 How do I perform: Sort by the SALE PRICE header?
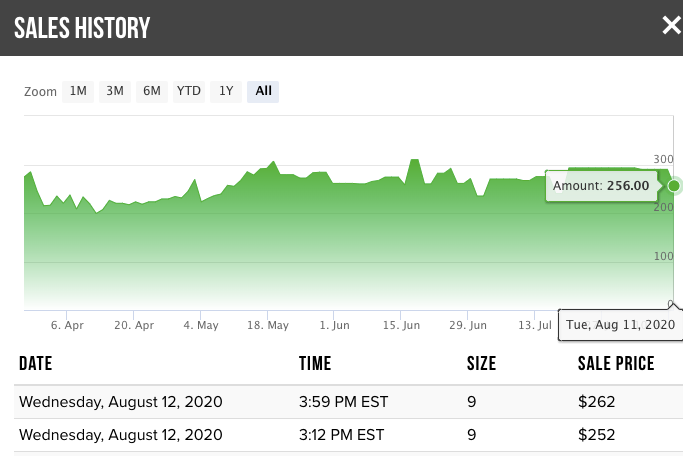pyautogui.click(x=616, y=364)
